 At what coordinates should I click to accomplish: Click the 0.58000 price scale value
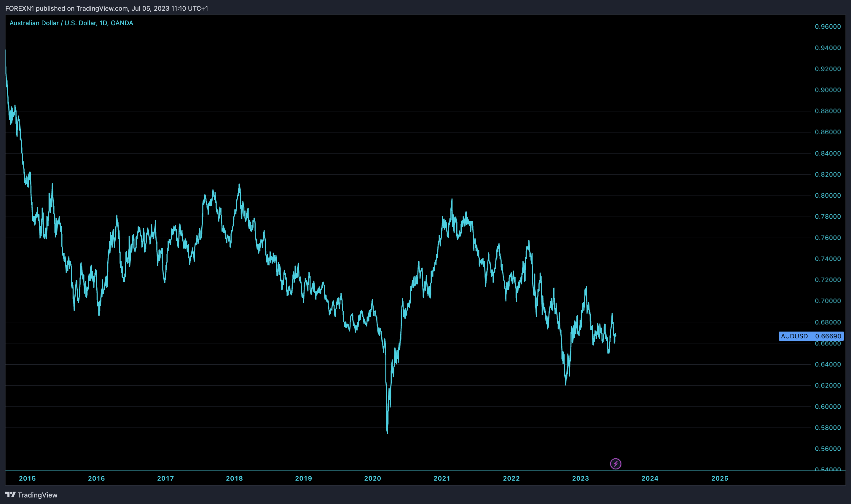coord(828,428)
